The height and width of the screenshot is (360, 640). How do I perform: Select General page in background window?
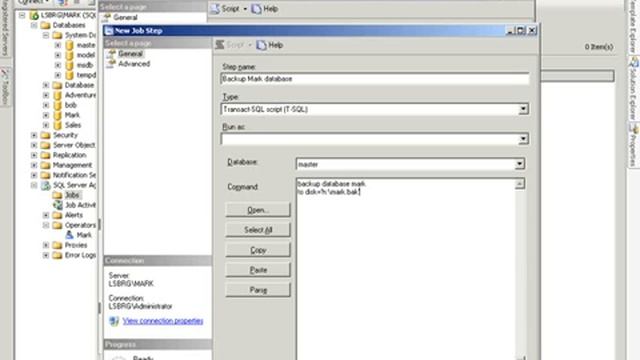(125, 18)
